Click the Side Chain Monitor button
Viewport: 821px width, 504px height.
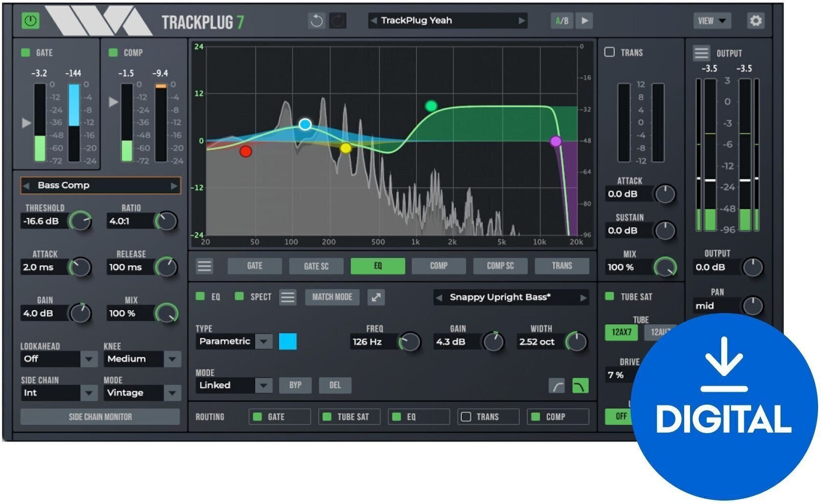point(100,417)
